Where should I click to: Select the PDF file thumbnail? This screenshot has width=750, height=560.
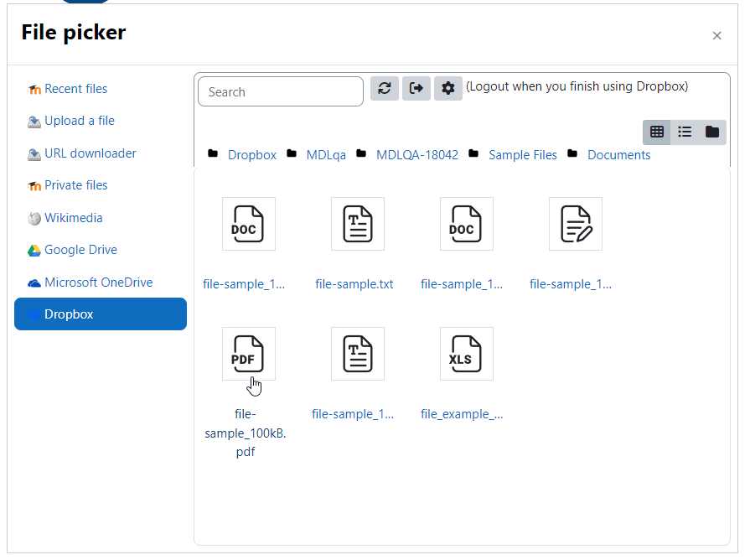[249, 354]
